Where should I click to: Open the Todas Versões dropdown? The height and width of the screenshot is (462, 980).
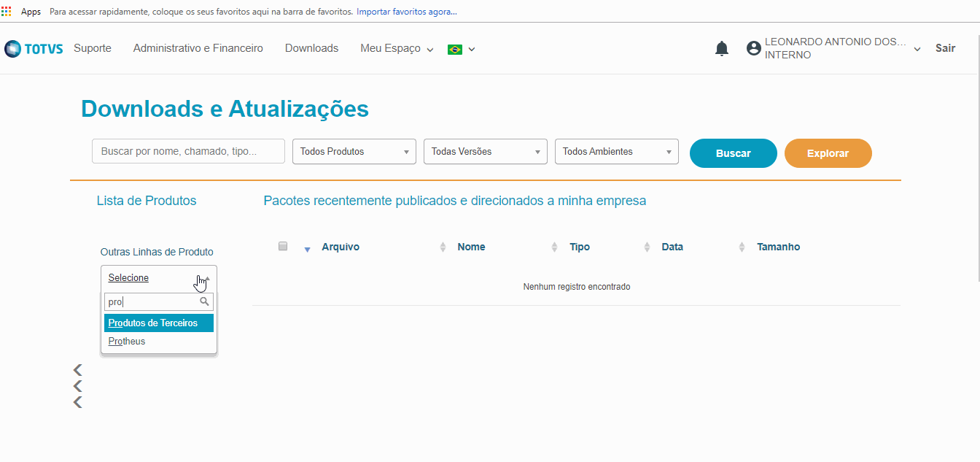(485, 152)
